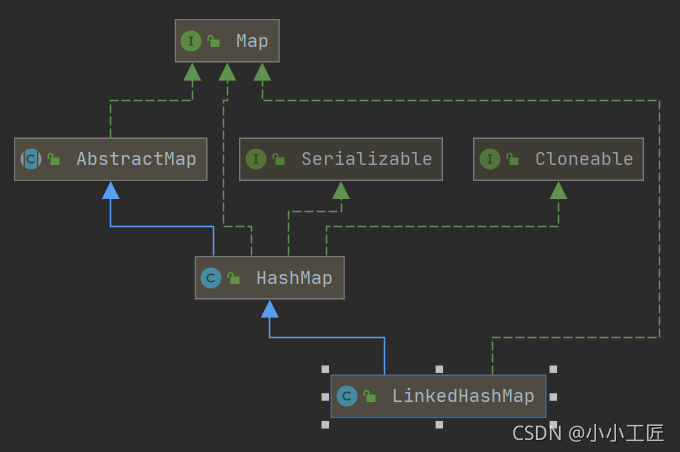This screenshot has width=680, height=452.
Task: Select the Cloneable node label
Action: click(584, 159)
